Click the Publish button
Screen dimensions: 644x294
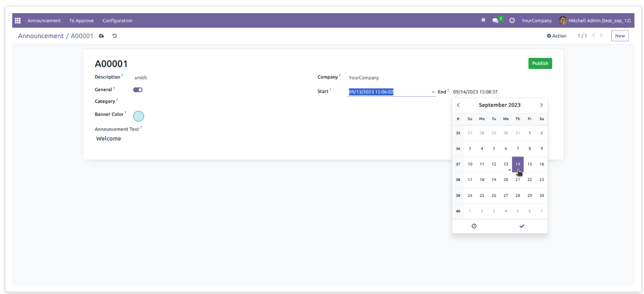[540, 64]
